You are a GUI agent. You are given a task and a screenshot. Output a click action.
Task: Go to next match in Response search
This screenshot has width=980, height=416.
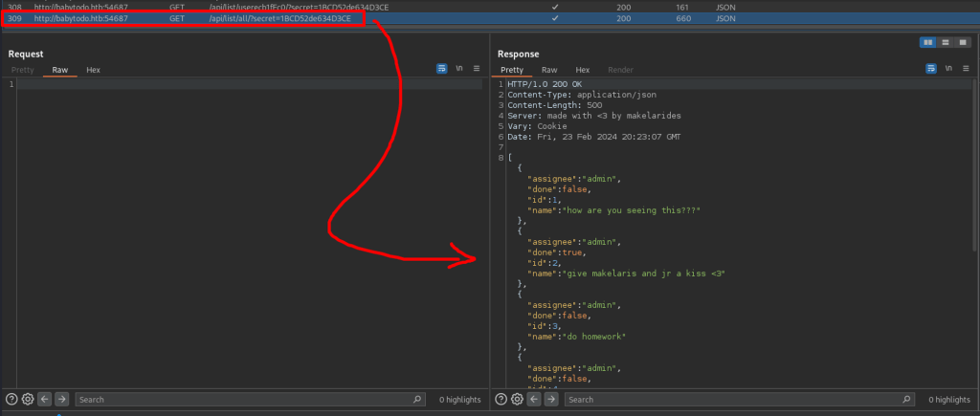[550, 399]
